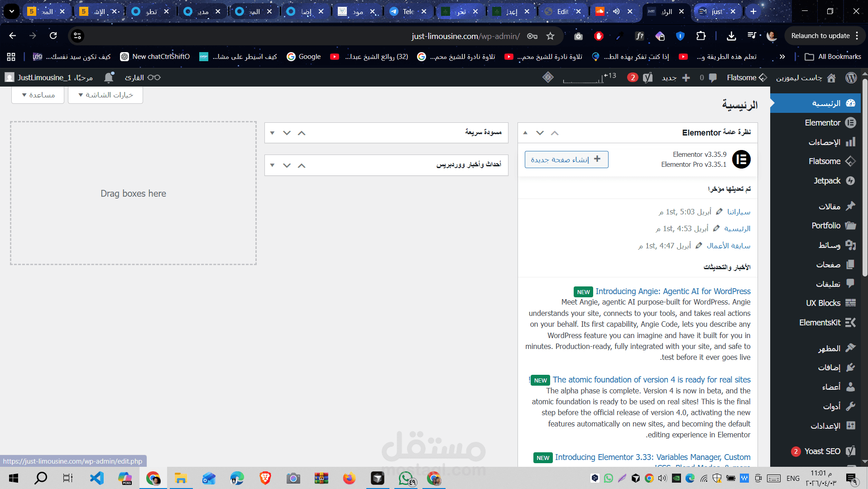Switch to the Edit browser tab
This screenshot has width=868, height=489.
click(563, 11)
